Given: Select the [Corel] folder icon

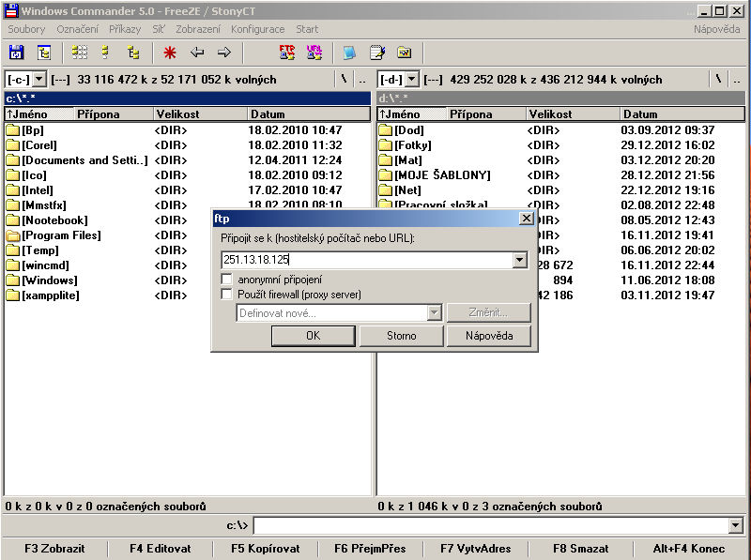Looking at the screenshot, I should (x=13, y=145).
